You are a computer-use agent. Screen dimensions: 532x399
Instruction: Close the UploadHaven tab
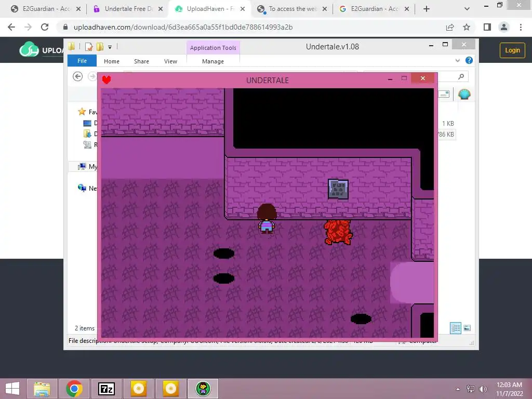tap(243, 9)
